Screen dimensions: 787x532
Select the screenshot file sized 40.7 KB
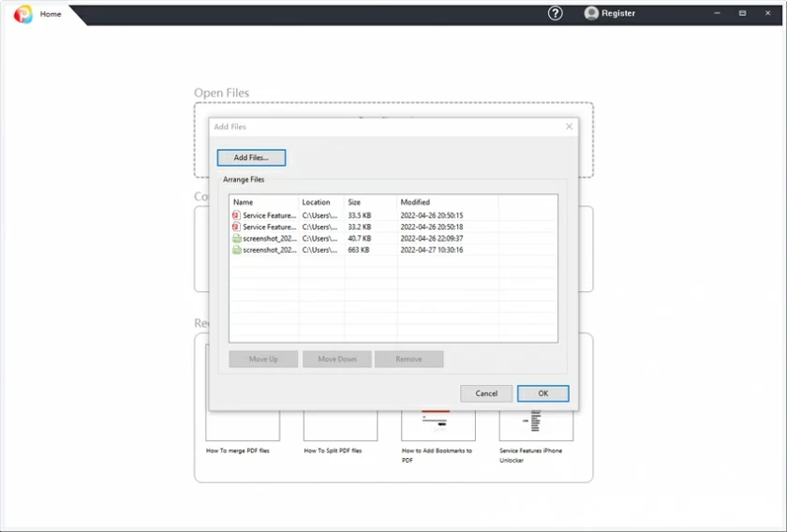(x=393, y=239)
